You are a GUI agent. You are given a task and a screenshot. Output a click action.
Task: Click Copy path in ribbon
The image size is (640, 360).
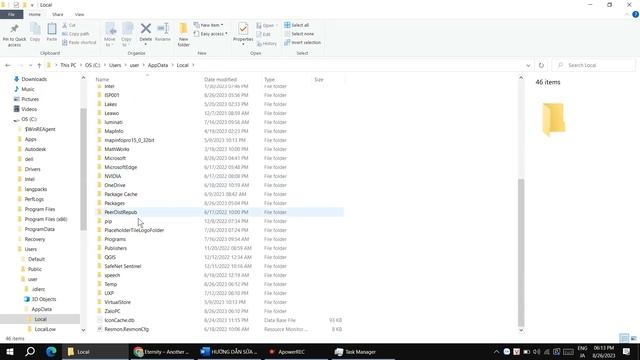click(76, 34)
